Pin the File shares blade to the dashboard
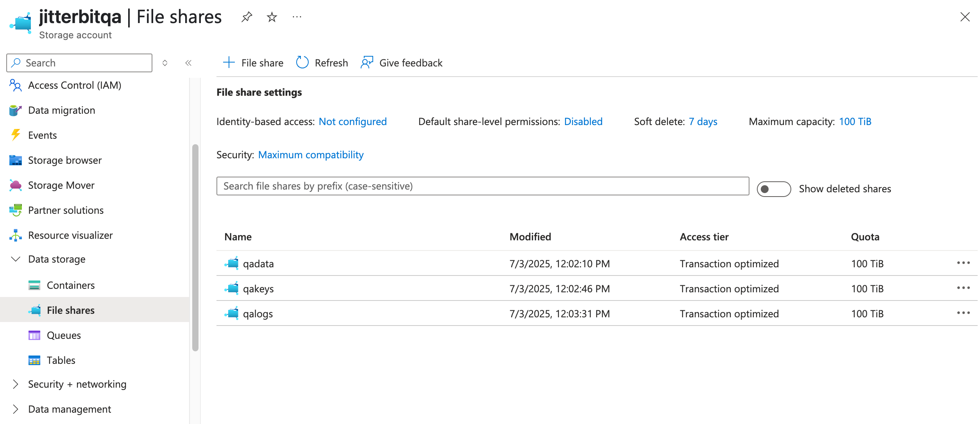The width and height of the screenshot is (980, 424). [x=247, y=17]
